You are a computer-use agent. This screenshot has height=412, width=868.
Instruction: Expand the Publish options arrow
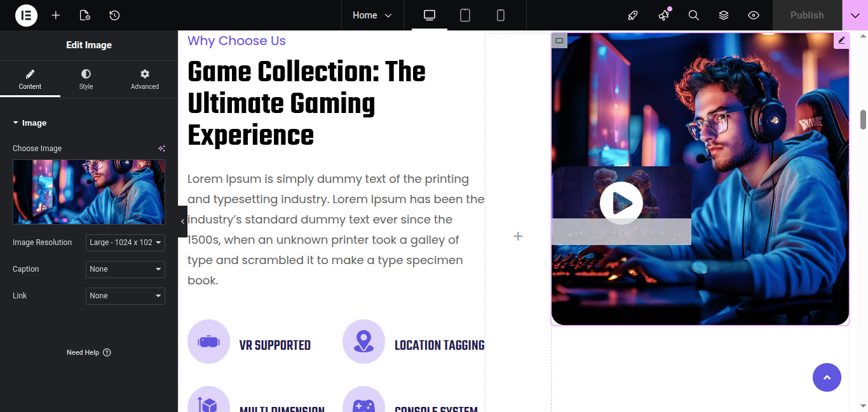855,15
